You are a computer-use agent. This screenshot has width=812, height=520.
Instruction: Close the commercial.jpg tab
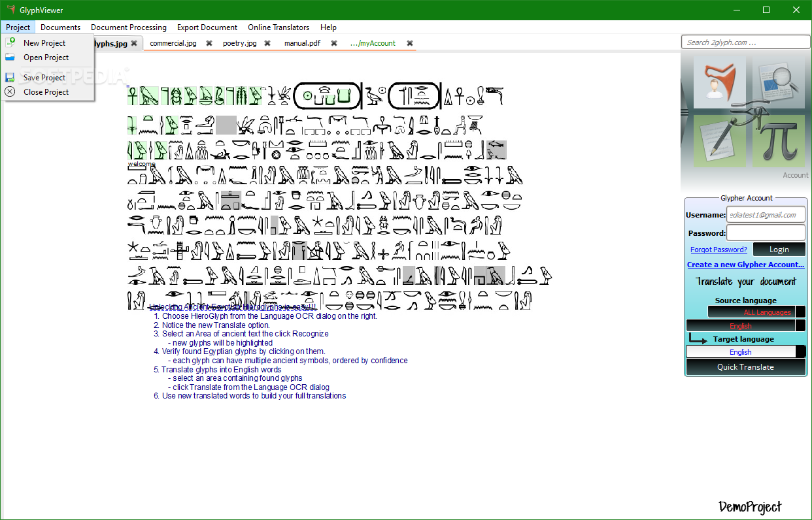(x=209, y=43)
